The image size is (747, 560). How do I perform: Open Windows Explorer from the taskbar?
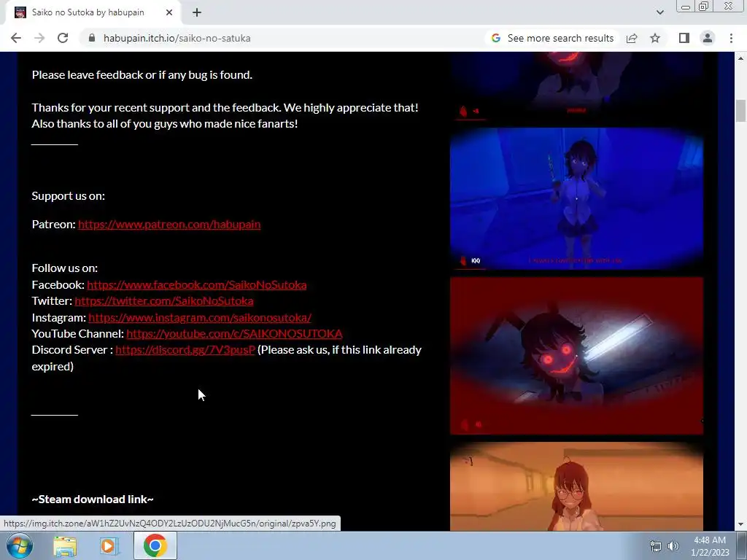(x=65, y=545)
